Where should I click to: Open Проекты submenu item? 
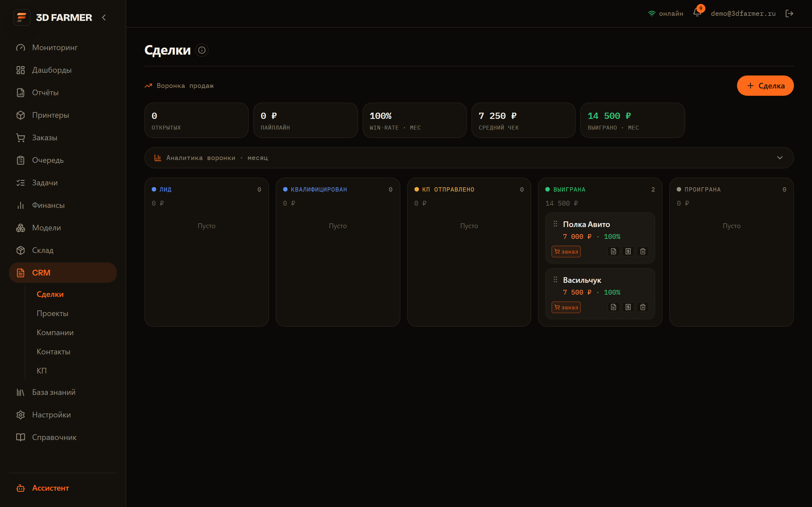coord(52,313)
